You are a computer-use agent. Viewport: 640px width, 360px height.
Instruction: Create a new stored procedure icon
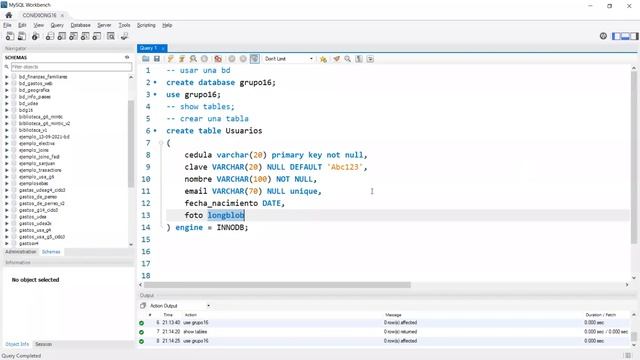coord(85,36)
